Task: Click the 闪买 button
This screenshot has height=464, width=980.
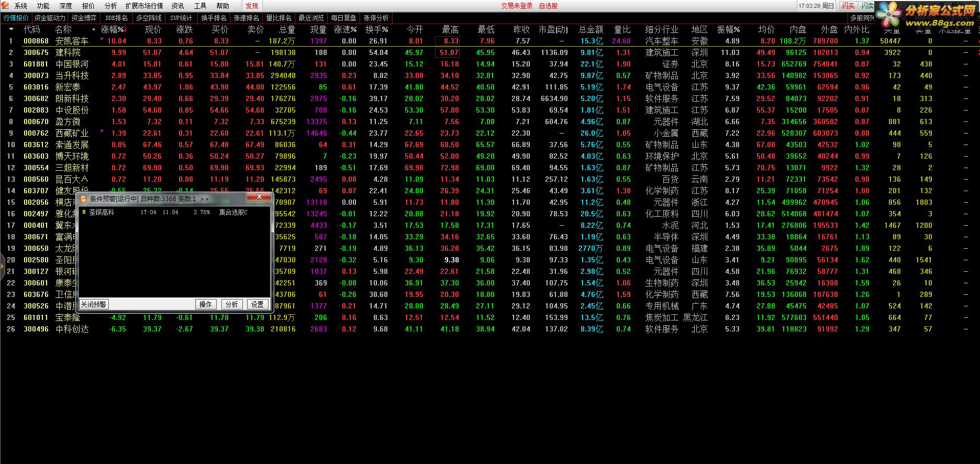Action: [848, 6]
